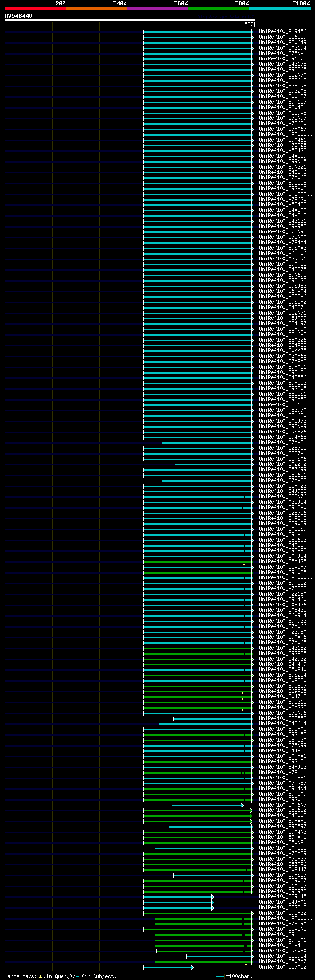Open hit UniRef100_P20649
This screenshot has height=980, width=315.
click(283, 42)
